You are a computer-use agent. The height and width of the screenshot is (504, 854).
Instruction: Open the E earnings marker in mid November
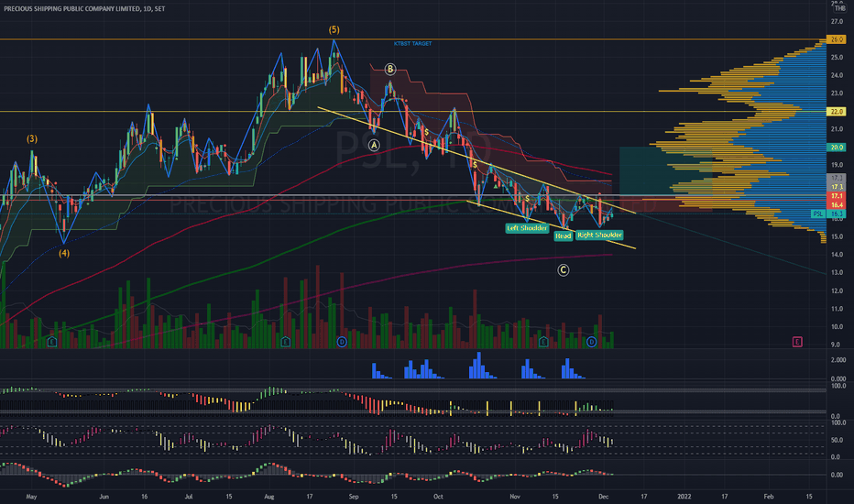(x=543, y=342)
